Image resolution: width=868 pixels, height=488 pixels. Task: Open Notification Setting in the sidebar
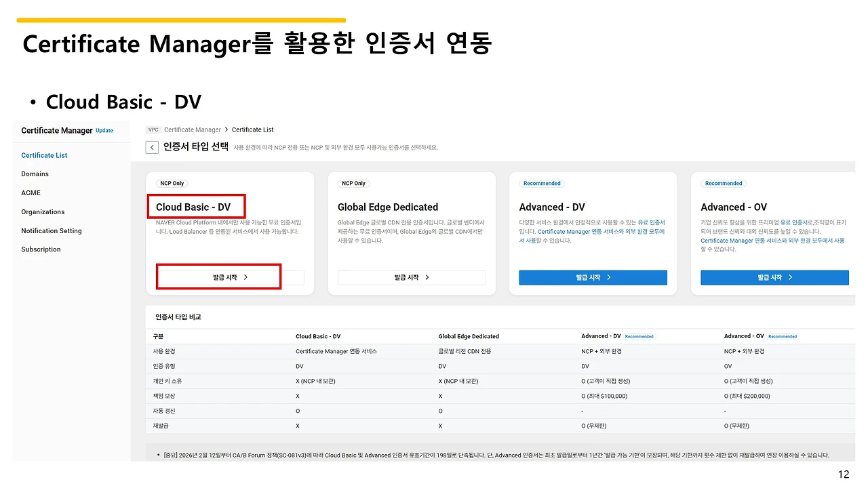(x=51, y=230)
